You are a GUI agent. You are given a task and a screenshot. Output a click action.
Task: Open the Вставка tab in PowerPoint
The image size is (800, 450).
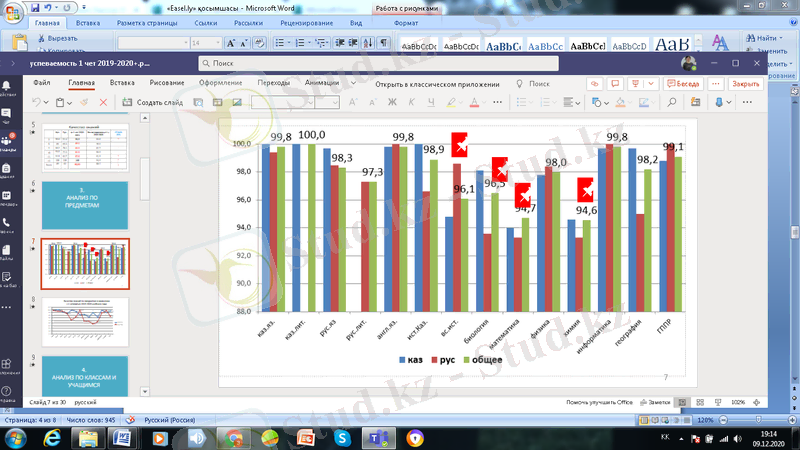click(122, 83)
